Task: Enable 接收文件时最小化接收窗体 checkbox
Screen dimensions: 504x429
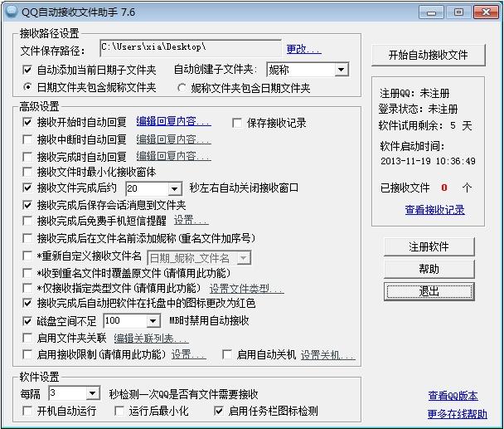Action: click(27, 172)
